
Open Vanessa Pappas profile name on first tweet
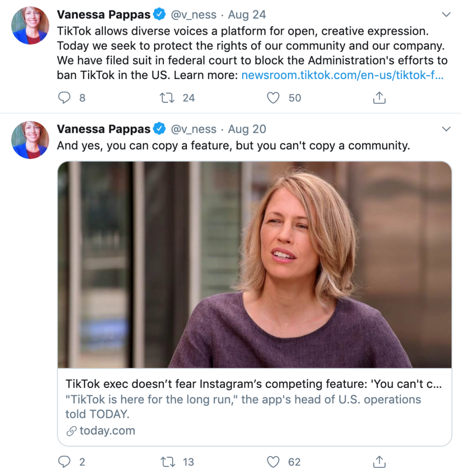[x=104, y=15]
